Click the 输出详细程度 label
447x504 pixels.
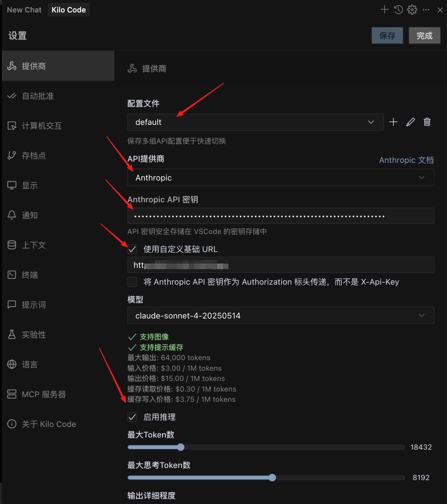coord(151,496)
